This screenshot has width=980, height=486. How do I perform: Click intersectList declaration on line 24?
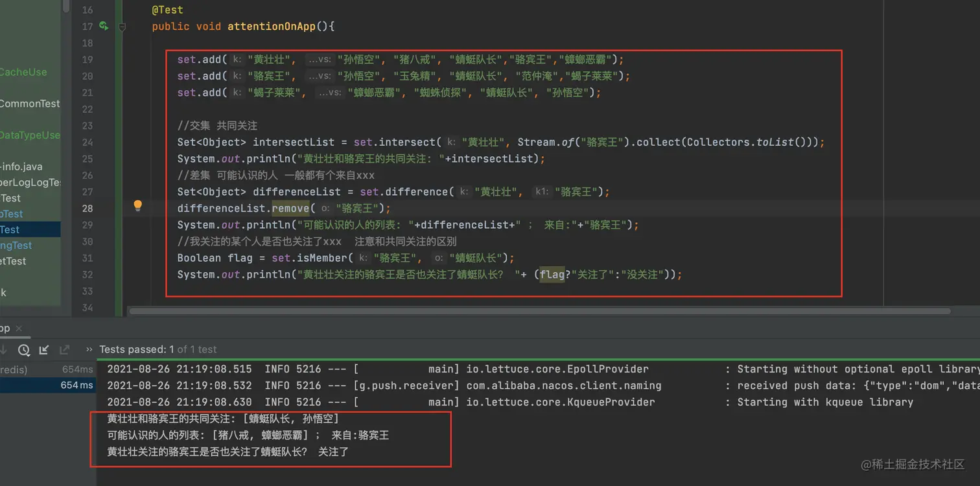(x=294, y=142)
